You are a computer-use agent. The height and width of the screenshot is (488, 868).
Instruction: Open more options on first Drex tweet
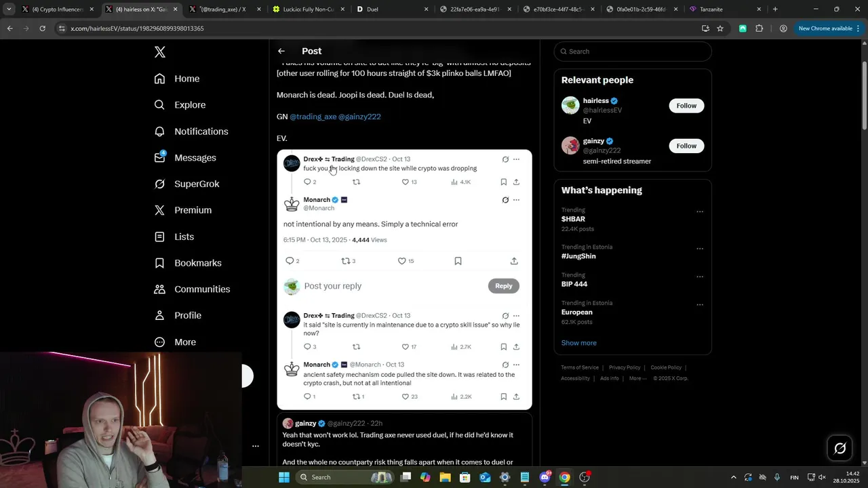point(516,159)
